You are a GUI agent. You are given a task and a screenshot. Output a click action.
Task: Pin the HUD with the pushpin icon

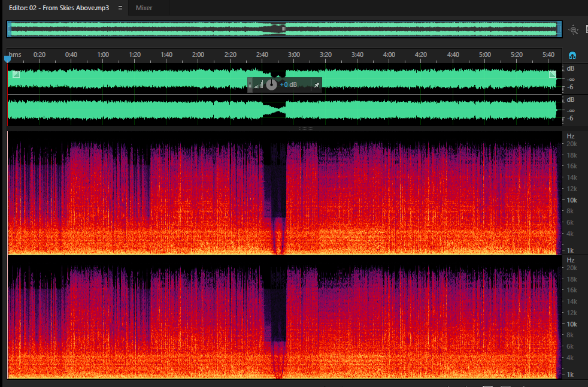(317, 85)
